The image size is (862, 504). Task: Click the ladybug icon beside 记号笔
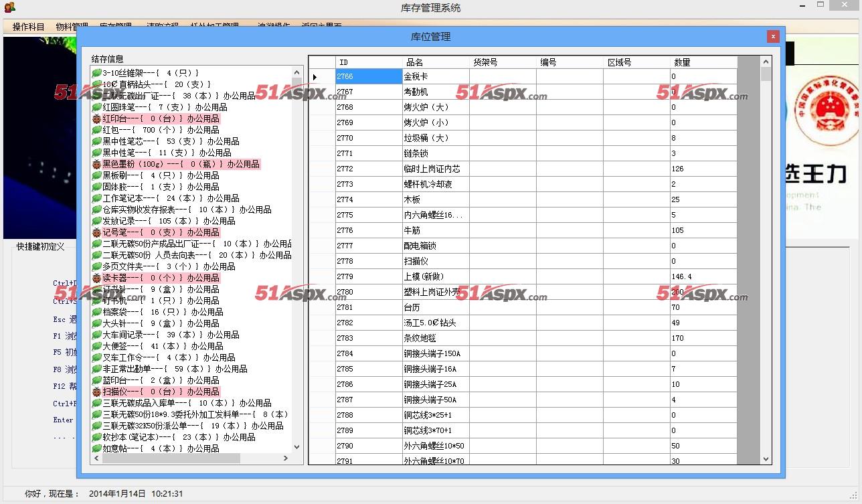(x=97, y=232)
